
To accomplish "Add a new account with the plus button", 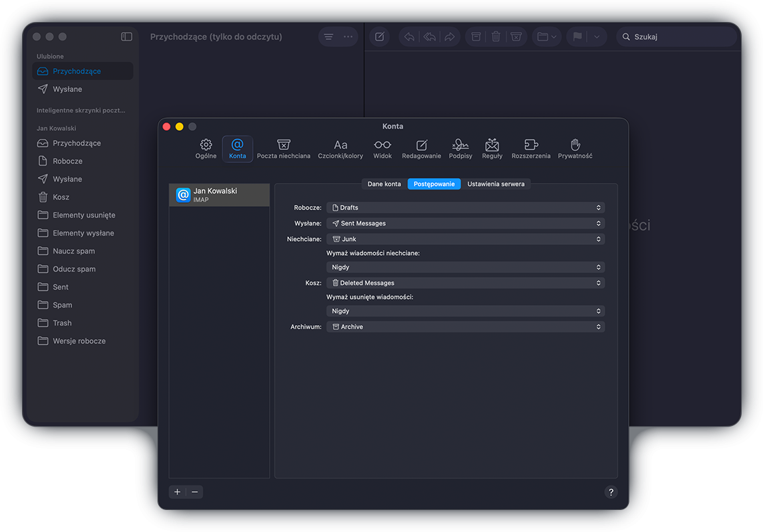I will pos(176,492).
